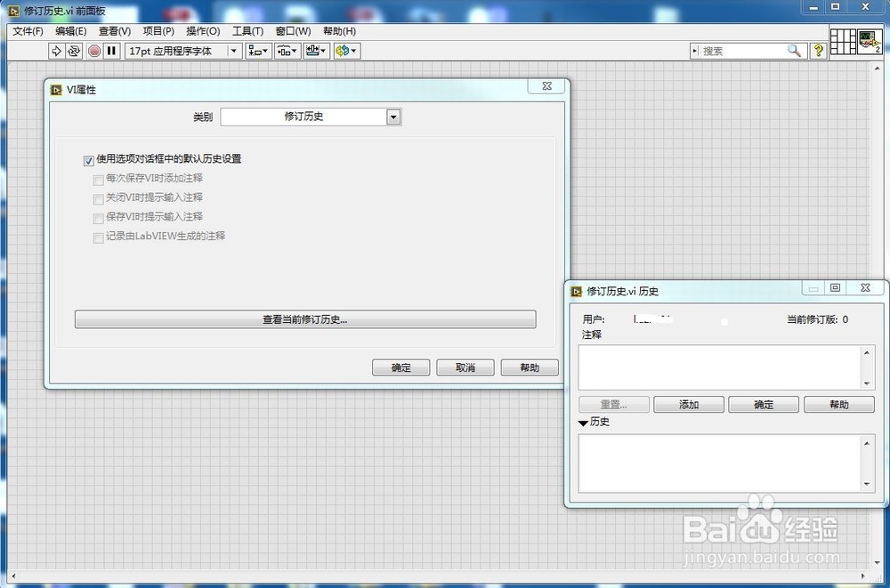The width and height of the screenshot is (890, 588).
Task: Open the Resize Objects dropdown
Action: pyautogui.click(x=316, y=51)
